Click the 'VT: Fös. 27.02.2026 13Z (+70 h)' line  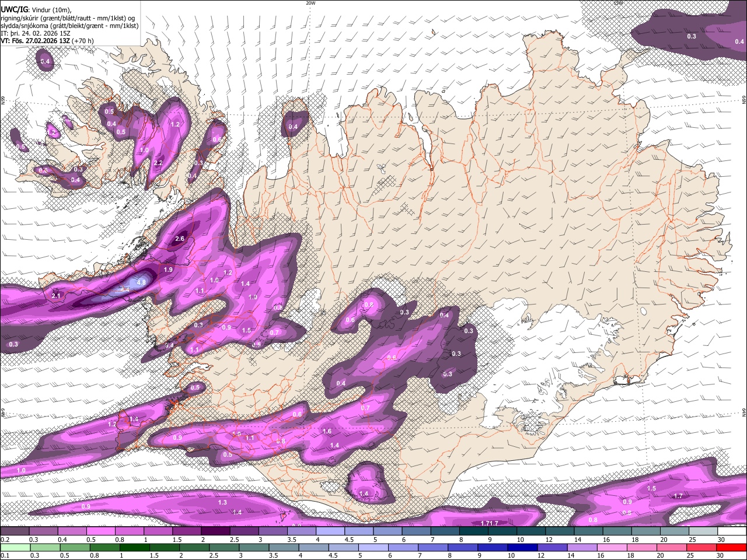click(x=47, y=41)
